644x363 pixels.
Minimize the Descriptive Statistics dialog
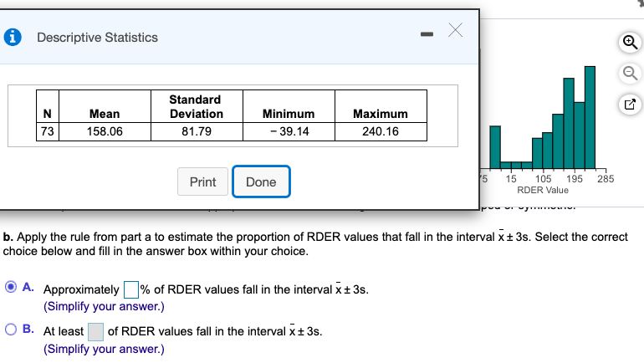coord(427,34)
